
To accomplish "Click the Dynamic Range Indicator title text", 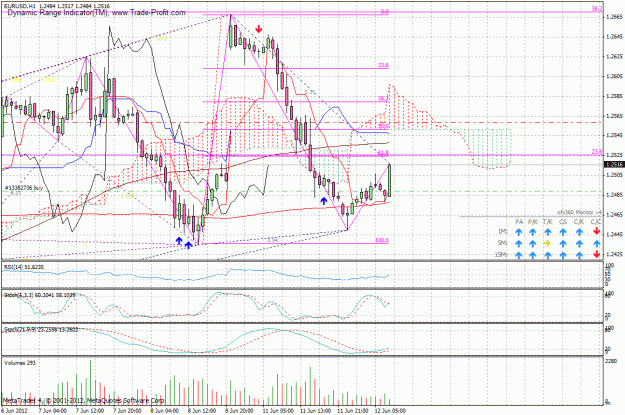I will pyautogui.click(x=97, y=13).
